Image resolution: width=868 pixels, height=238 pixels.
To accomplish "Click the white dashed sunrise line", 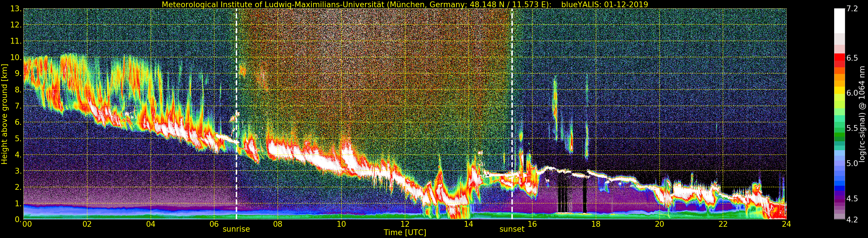I will tap(236, 114).
